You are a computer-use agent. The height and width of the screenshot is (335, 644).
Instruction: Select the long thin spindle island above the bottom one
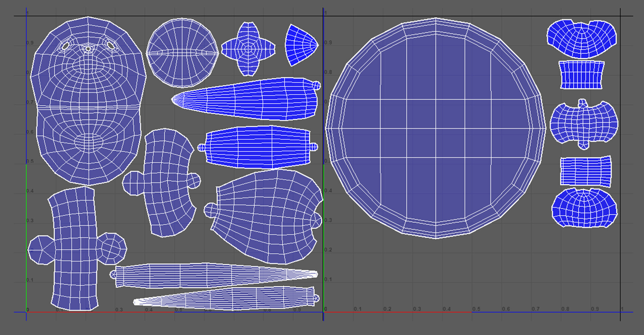coord(214,275)
